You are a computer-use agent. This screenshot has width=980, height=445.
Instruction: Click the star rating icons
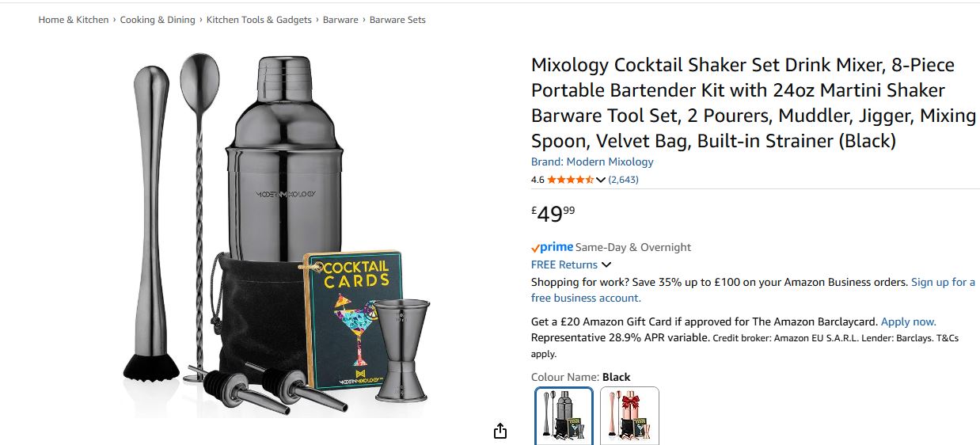570,180
